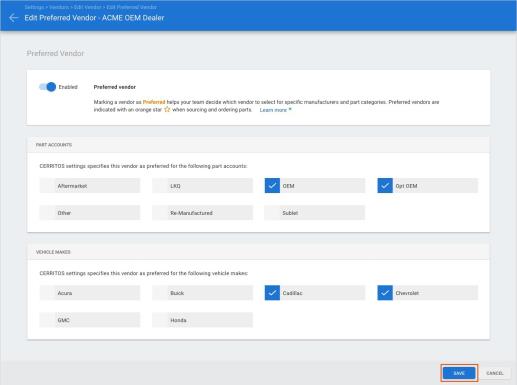Image resolution: width=517 pixels, height=385 pixels.
Task: Toggle the Enabled preferred vendor switch
Action: pyautogui.click(x=47, y=87)
